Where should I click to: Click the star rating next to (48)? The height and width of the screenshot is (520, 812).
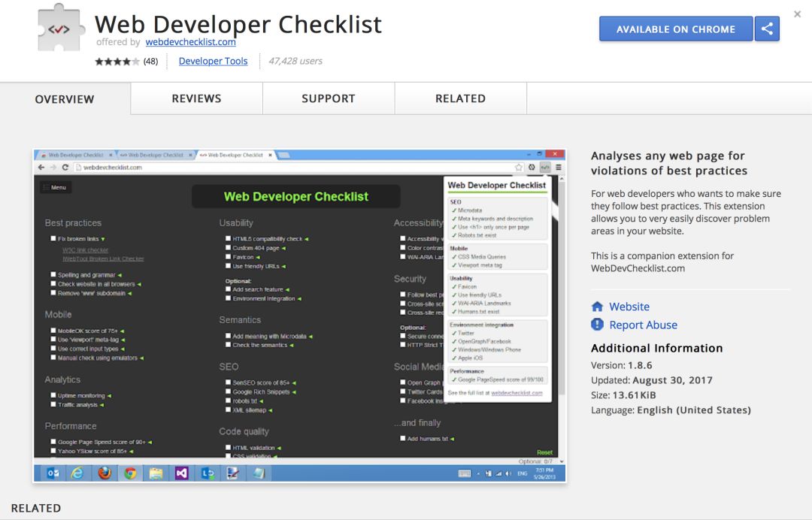117,61
